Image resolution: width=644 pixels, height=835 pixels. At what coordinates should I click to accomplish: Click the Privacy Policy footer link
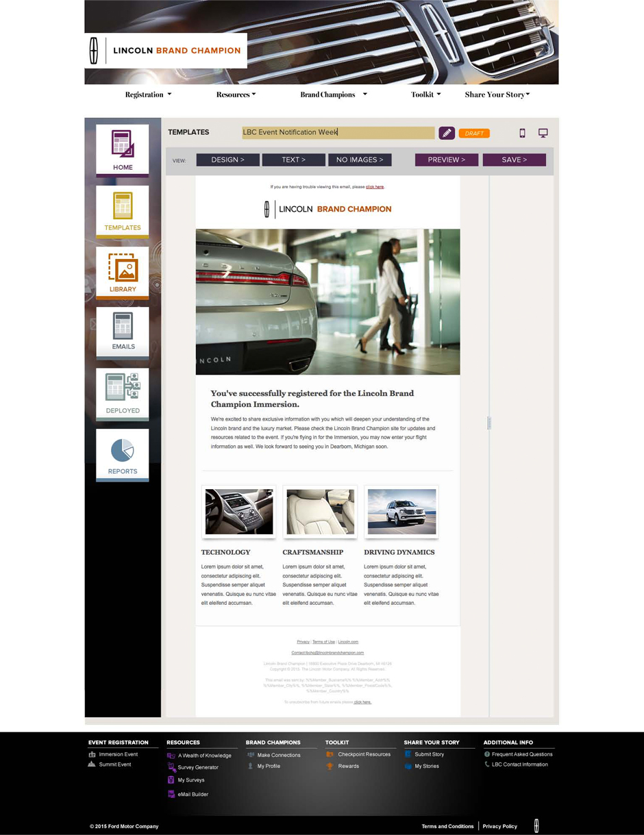pyautogui.click(x=500, y=826)
